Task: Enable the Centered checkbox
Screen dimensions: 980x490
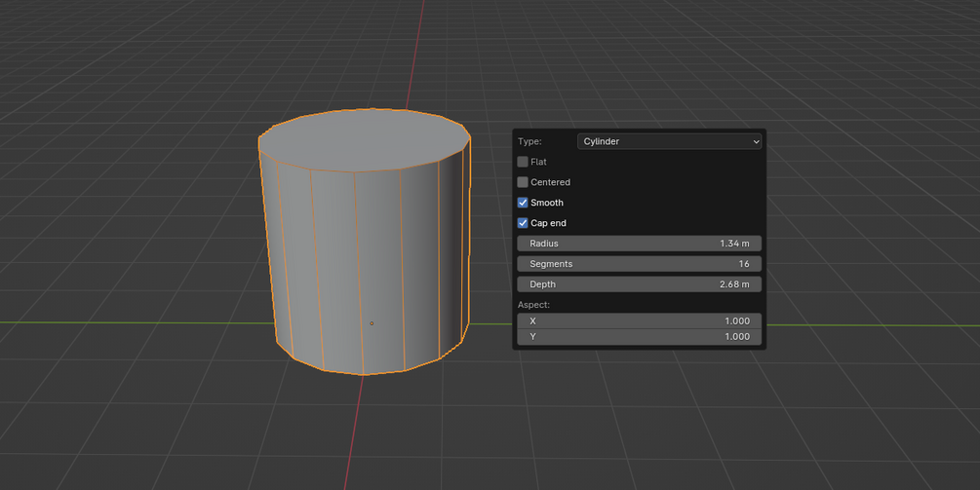Action: [523, 182]
